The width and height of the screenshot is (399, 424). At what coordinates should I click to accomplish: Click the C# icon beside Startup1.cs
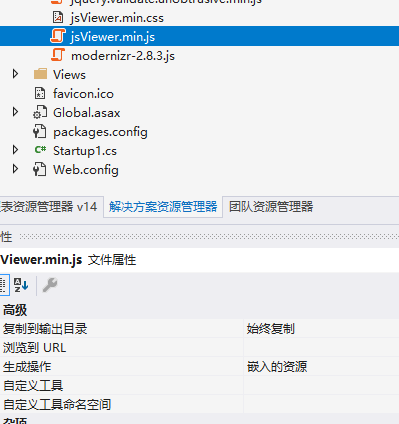[40, 150]
